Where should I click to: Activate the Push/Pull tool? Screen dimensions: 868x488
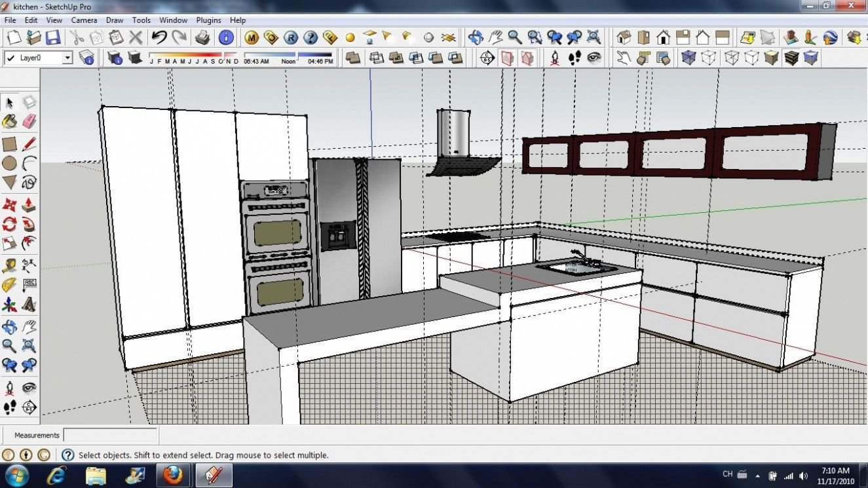point(29,205)
